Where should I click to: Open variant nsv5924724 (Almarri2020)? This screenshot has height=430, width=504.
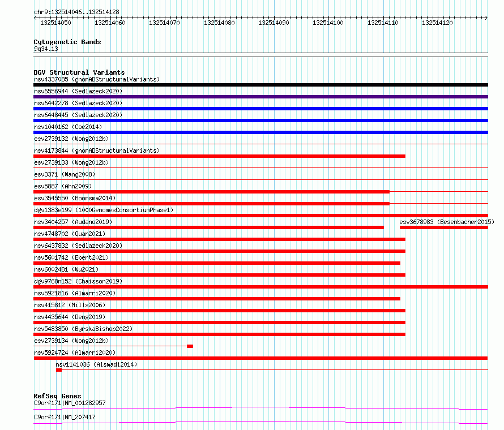tap(75, 352)
